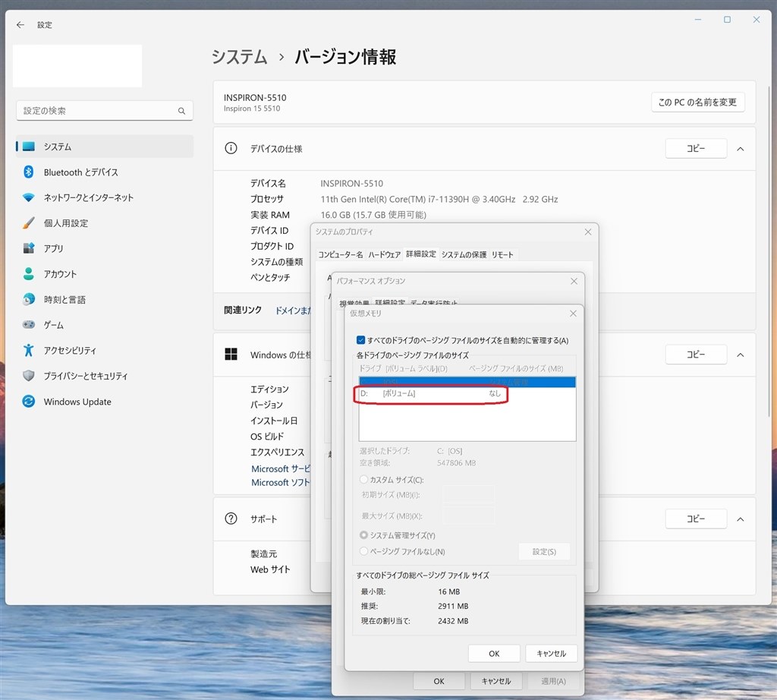This screenshot has width=777, height=700.
Task: Open Windows Update settings
Action: click(x=104, y=402)
